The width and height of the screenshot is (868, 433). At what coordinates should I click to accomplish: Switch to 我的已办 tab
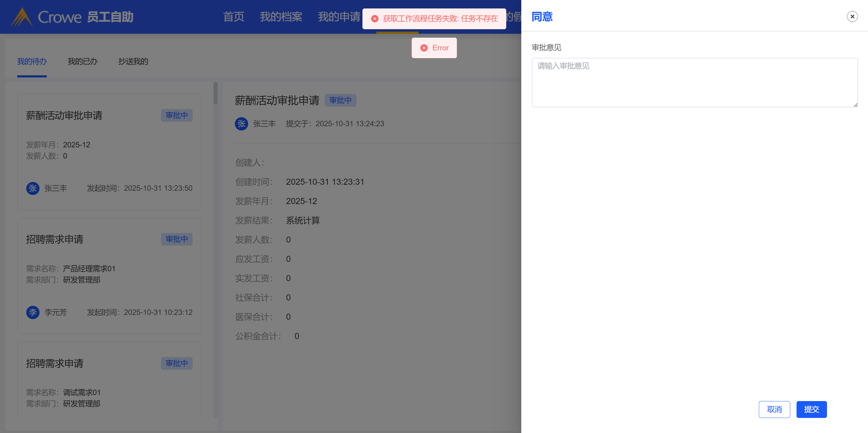(83, 61)
